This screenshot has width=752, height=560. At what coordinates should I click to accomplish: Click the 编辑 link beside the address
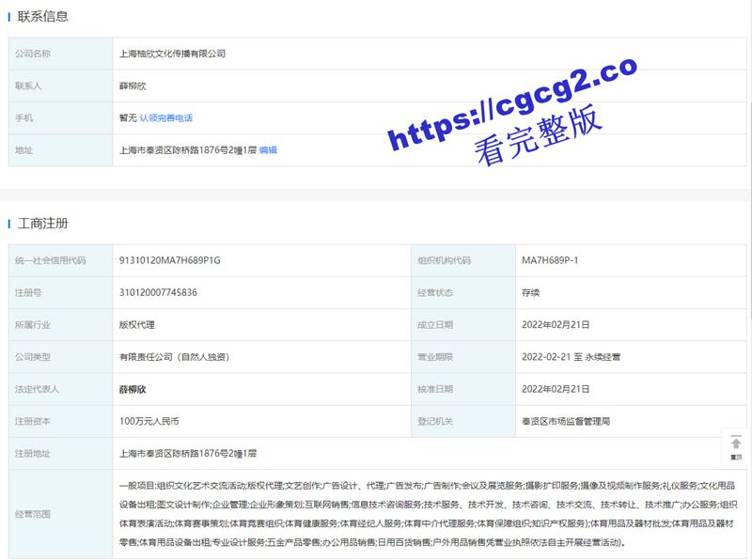[268, 150]
